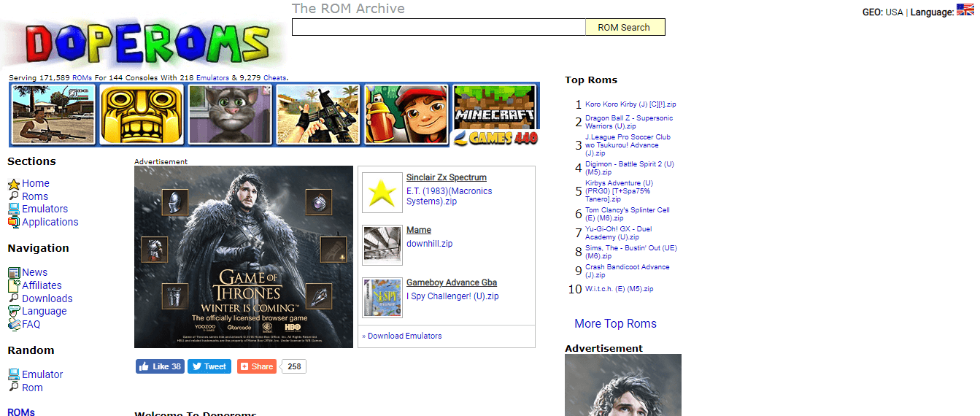Open a random Emulator link
The width and height of the screenshot is (980, 416).
point(42,374)
